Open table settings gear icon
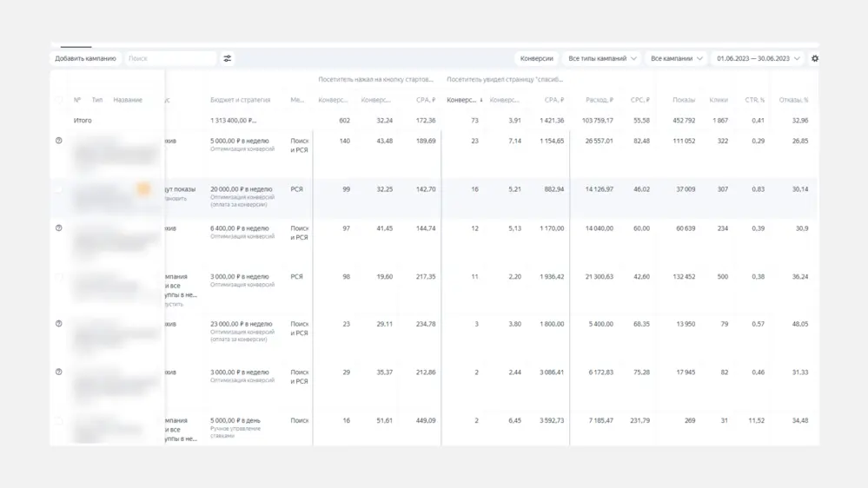 point(815,59)
